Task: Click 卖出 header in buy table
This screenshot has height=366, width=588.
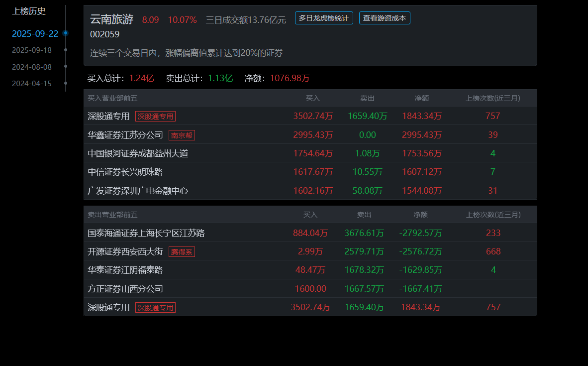Action: [x=367, y=99]
